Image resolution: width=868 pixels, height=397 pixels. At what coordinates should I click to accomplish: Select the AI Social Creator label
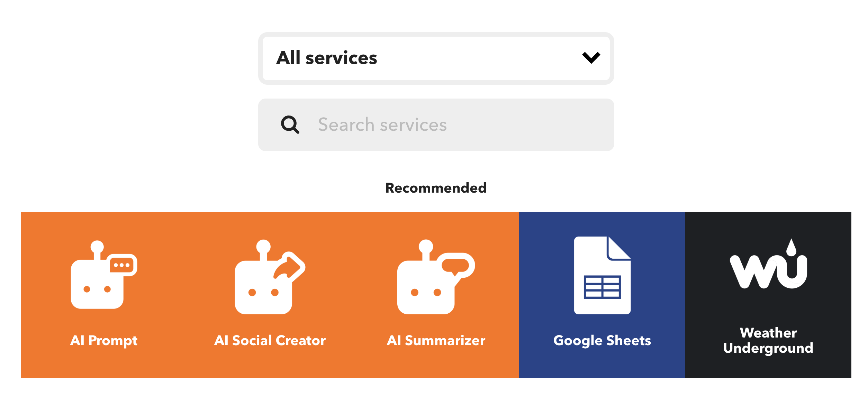(x=270, y=341)
